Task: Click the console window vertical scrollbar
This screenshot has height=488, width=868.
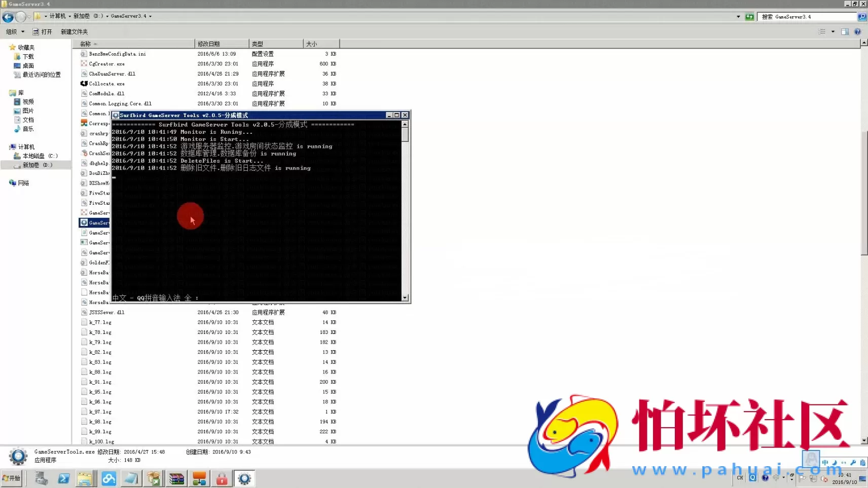Action: click(x=405, y=213)
